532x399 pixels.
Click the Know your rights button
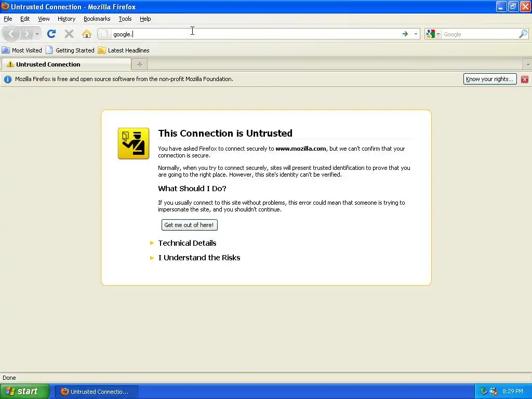[490, 79]
